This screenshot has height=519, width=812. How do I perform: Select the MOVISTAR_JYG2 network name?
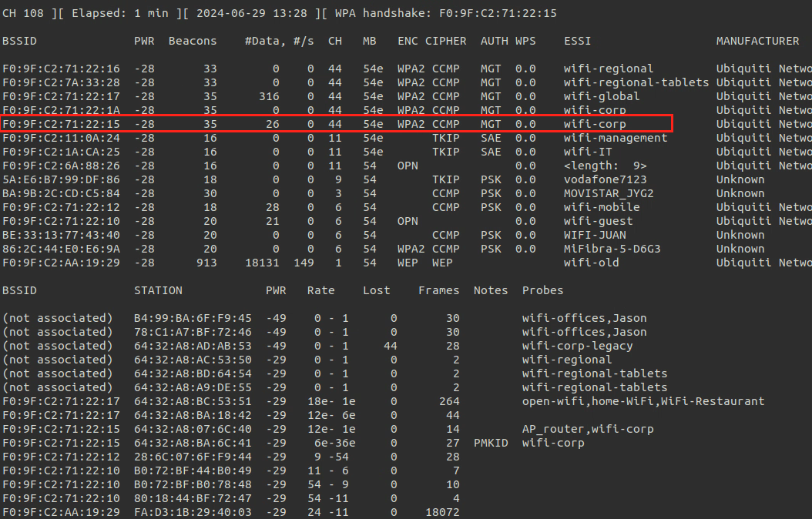tap(608, 193)
